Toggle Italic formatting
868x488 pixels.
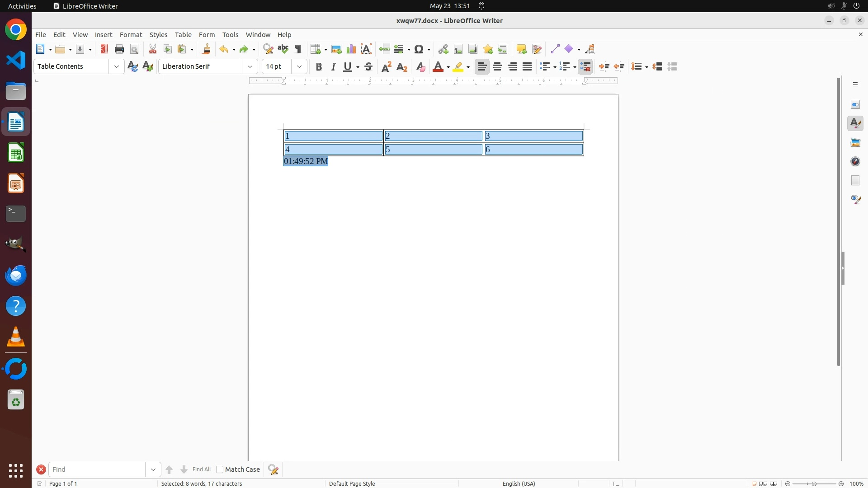(x=334, y=67)
